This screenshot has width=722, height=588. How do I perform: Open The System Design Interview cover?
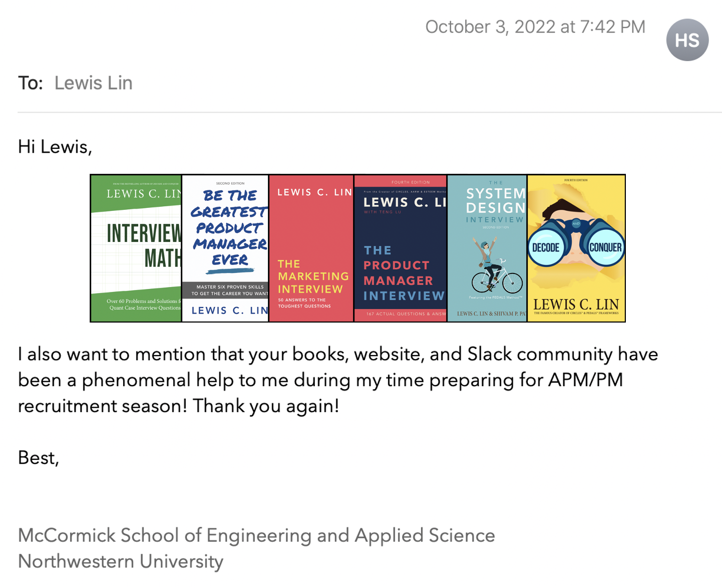(487, 248)
